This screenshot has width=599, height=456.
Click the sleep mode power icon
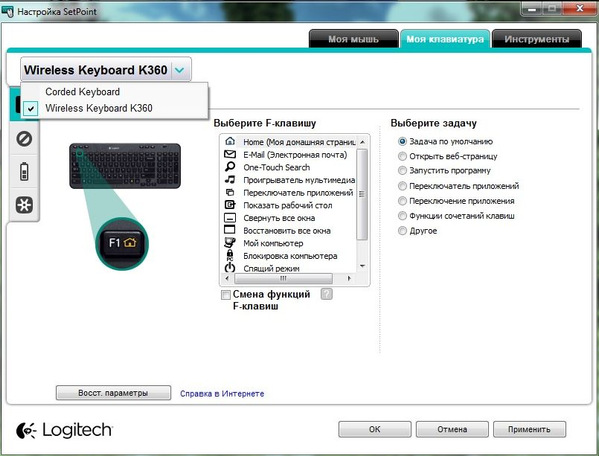pos(230,267)
